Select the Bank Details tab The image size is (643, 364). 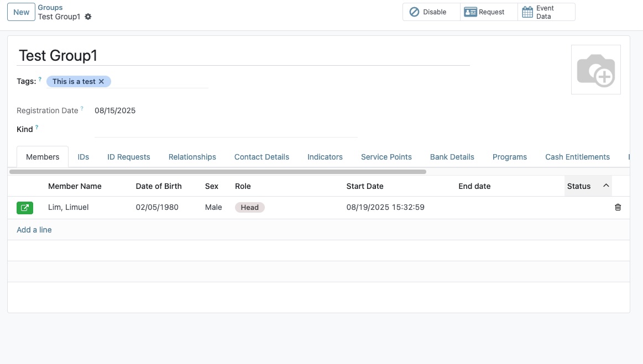pos(452,157)
